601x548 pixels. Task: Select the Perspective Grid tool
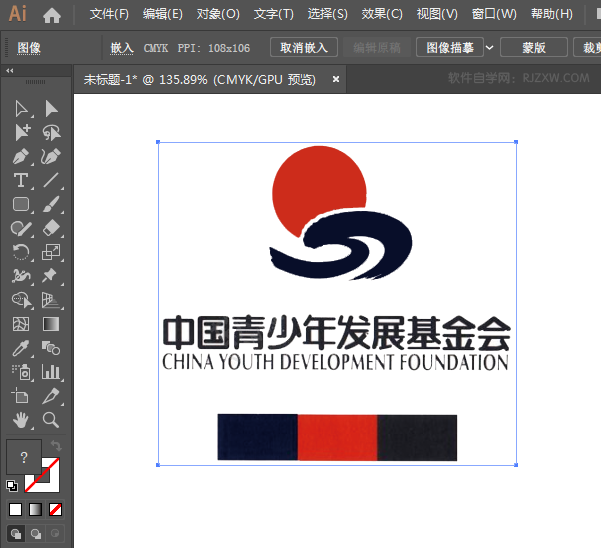coord(51,300)
